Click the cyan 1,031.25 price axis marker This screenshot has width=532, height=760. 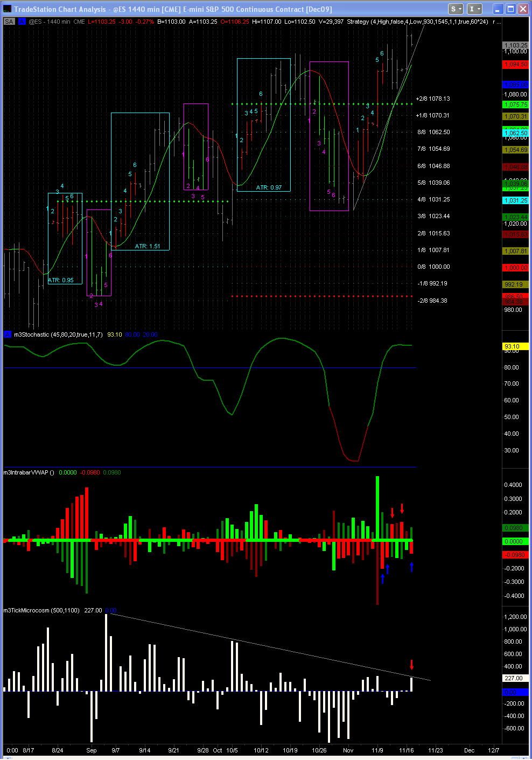click(x=516, y=200)
